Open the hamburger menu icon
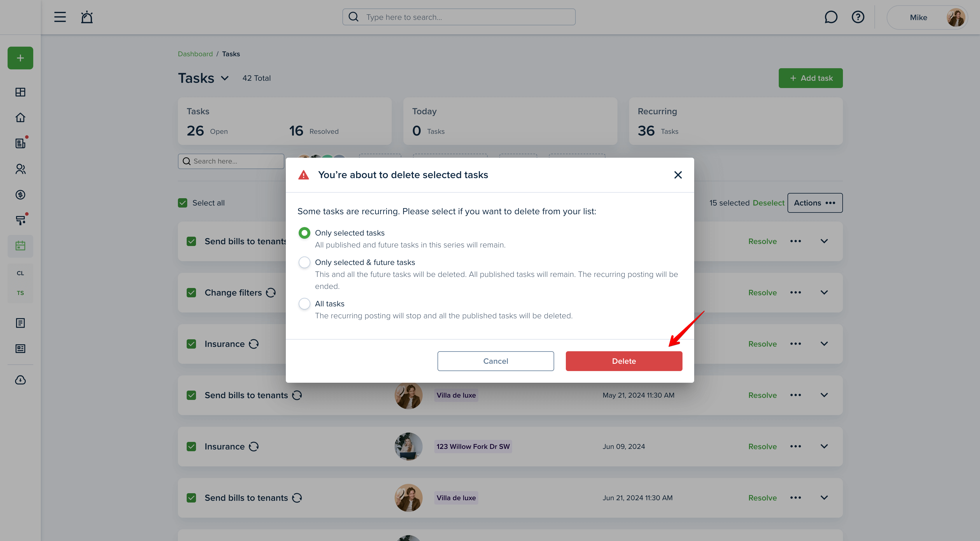 coord(60,17)
